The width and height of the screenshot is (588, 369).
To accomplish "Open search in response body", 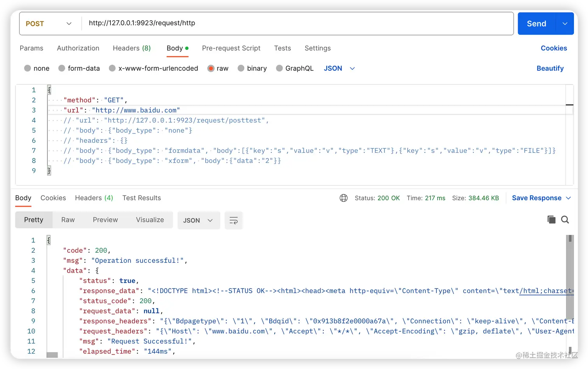I will (565, 220).
